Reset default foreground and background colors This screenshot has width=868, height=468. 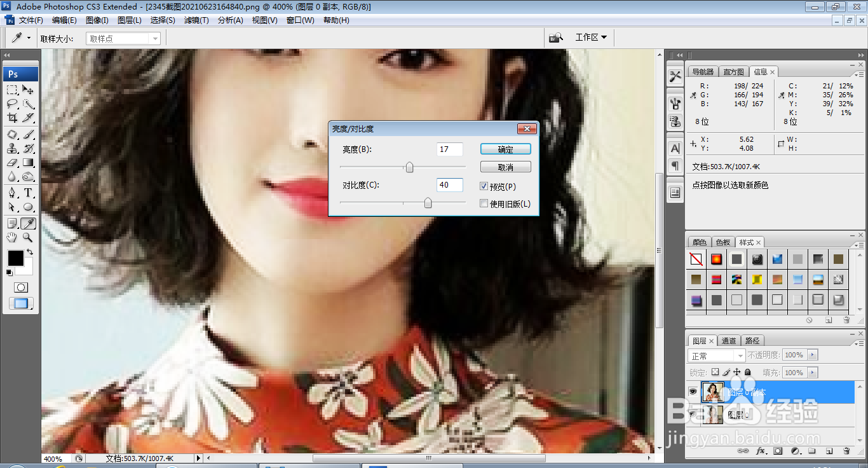click(9, 273)
